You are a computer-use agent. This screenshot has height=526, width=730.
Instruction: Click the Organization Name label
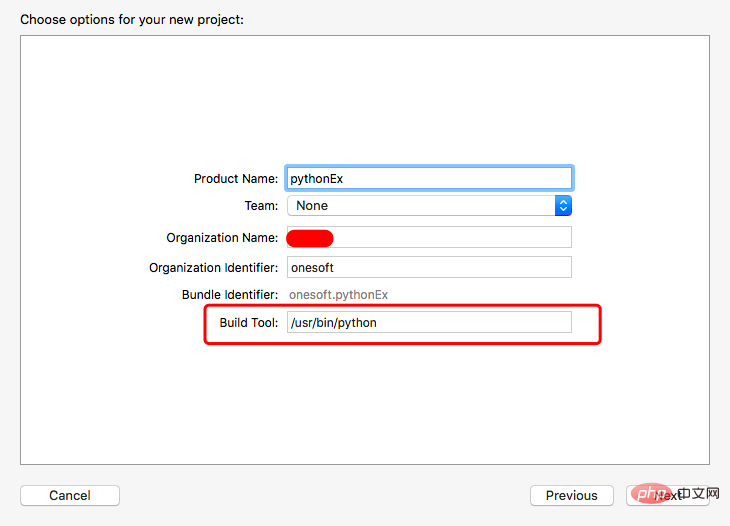tap(222, 237)
